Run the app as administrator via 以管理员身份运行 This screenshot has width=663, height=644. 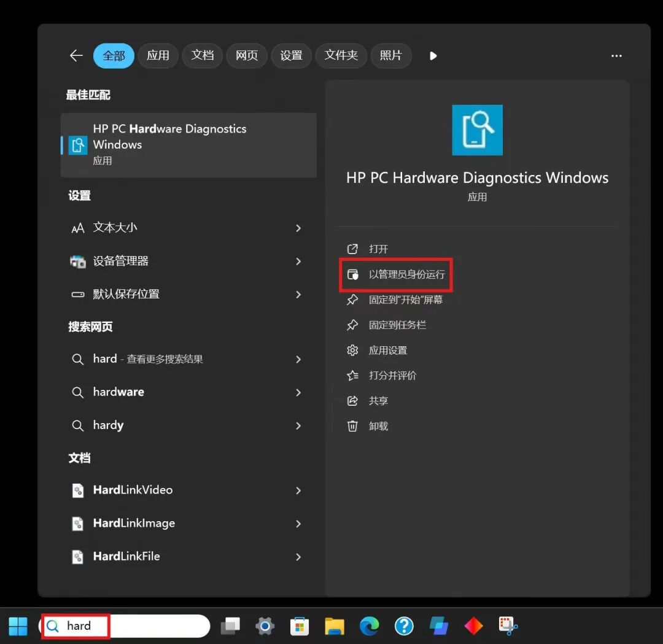(x=404, y=274)
